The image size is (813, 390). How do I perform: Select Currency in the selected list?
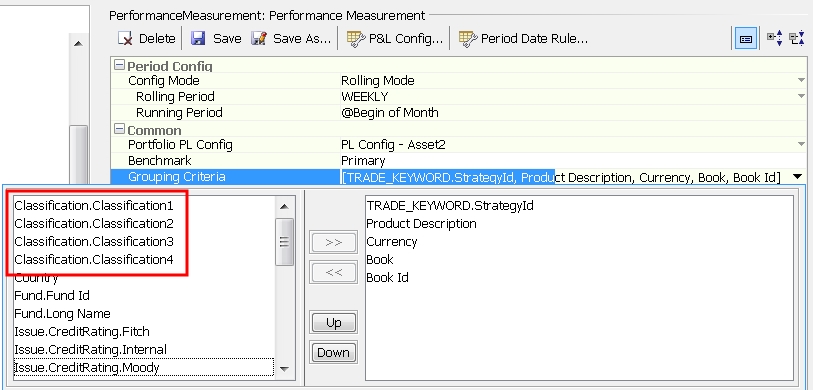391,242
